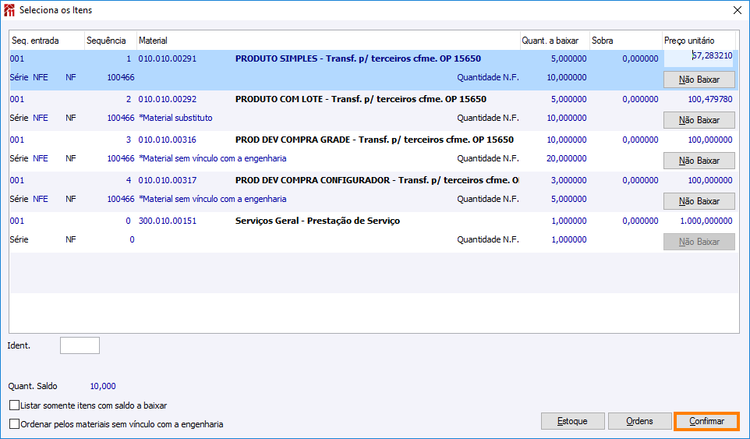Click the Confirmar button
The height and width of the screenshot is (439, 750).
pos(706,421)
